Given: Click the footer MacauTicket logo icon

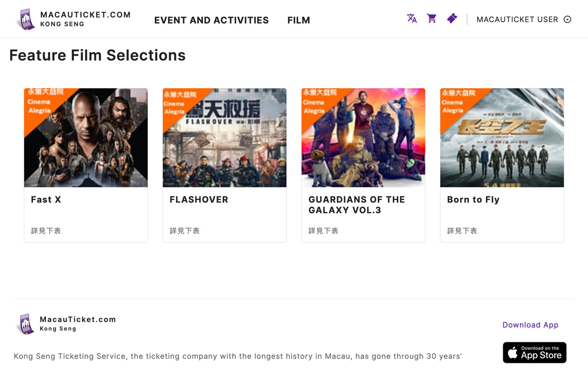Looking at the screenshot, I should (x=25, y=324).
